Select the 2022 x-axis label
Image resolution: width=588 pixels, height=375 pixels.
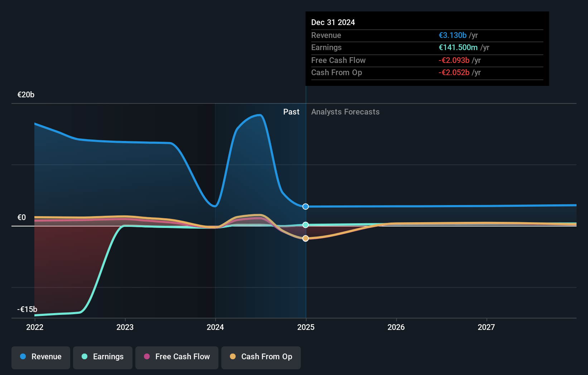35,327
